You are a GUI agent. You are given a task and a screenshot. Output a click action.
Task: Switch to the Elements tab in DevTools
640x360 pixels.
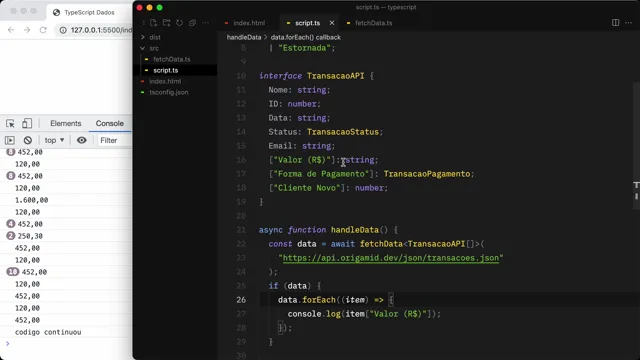pos(66,123)
